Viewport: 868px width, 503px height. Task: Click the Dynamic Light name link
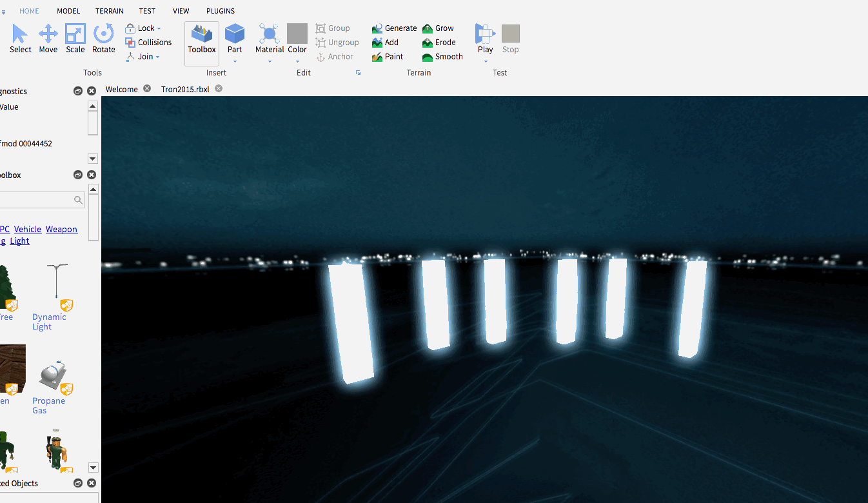point(49,322)
